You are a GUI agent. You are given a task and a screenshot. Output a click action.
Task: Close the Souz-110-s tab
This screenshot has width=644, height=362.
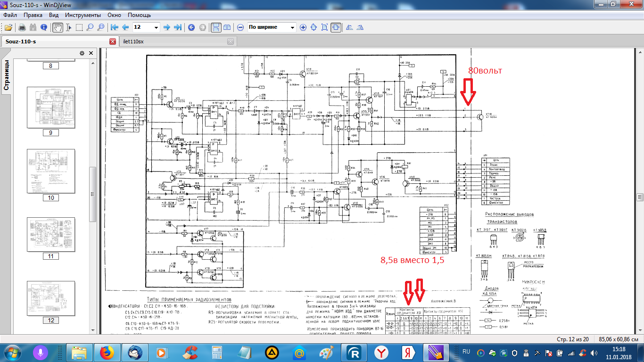point(113,41)
